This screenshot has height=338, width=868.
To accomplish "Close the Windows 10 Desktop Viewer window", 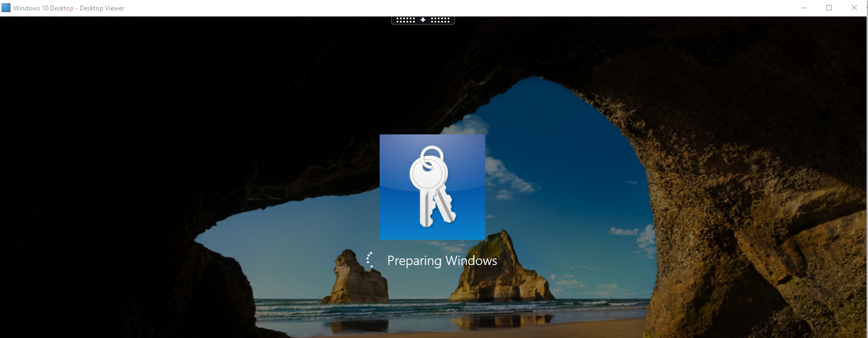I will pos(854,8).
